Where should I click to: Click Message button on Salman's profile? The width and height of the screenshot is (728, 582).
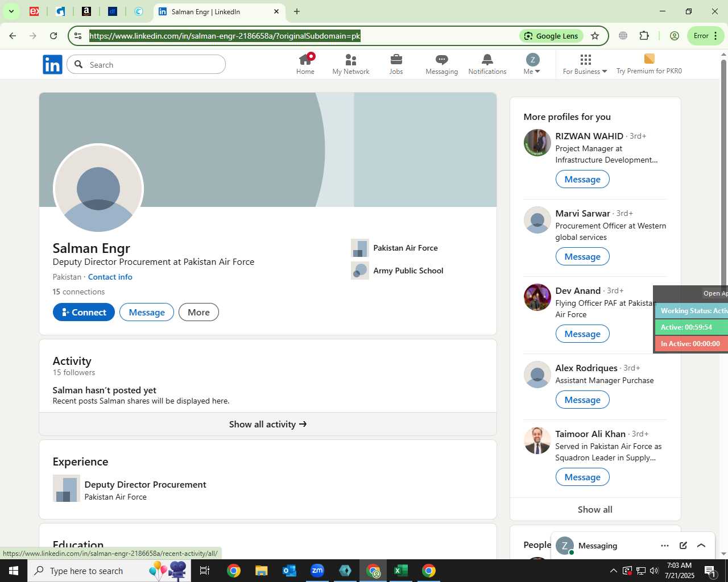pos(147,312)
